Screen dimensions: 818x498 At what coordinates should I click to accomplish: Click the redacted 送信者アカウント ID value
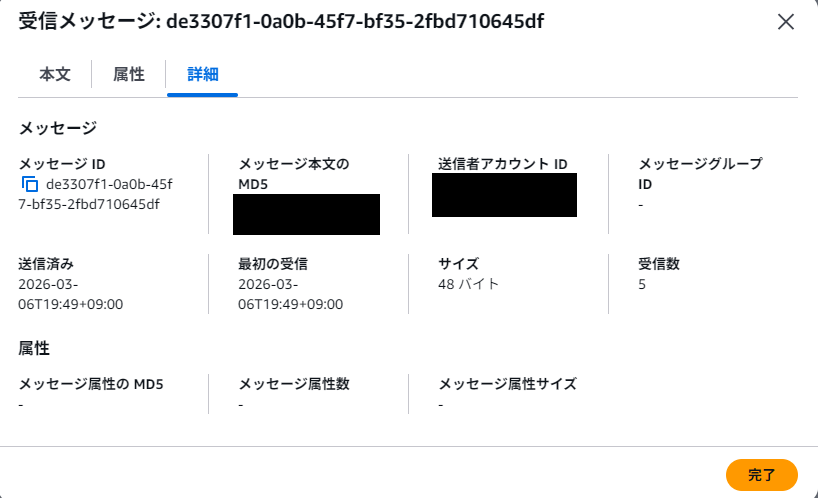click(x=504, y=195)
